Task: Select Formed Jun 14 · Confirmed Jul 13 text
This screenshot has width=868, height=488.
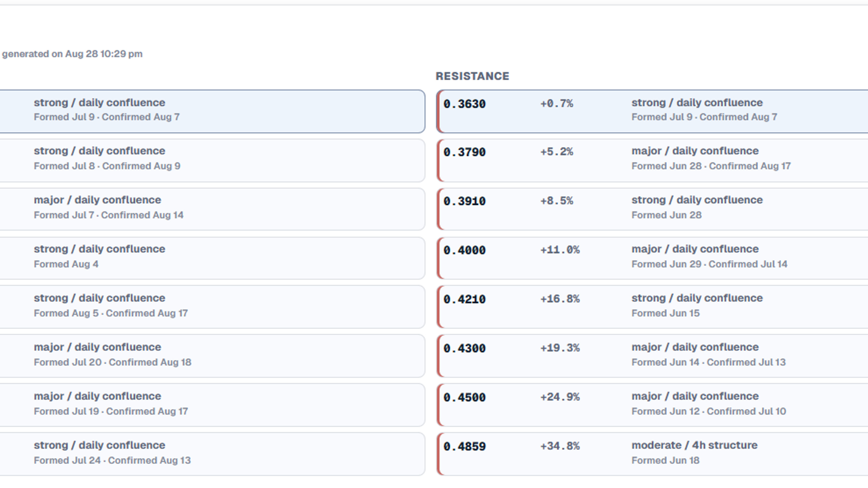Action: pyautogui.click(x=709, y=362)
